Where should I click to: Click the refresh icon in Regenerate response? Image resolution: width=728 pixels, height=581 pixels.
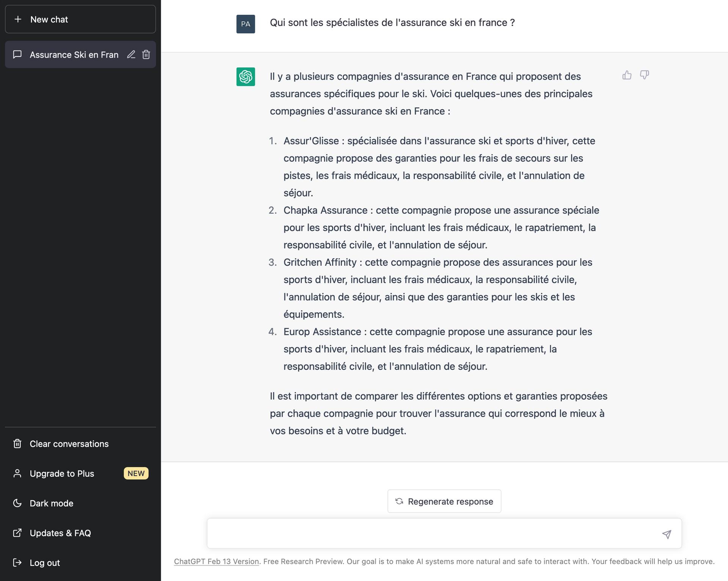click(x=399, y=501)
